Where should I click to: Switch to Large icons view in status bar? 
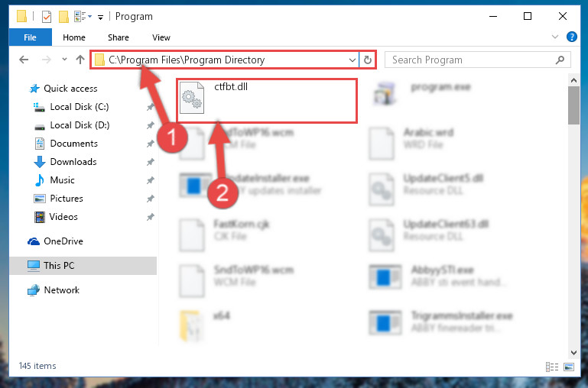(569, 367)
